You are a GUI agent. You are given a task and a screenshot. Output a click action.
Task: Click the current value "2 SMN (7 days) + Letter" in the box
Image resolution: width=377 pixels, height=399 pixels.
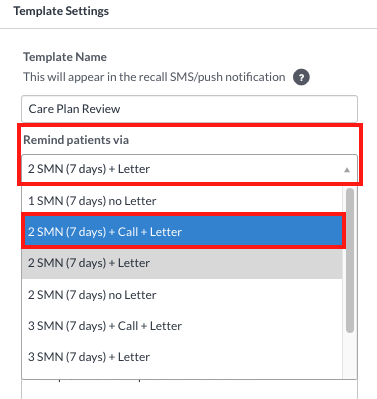pos(89,169)
